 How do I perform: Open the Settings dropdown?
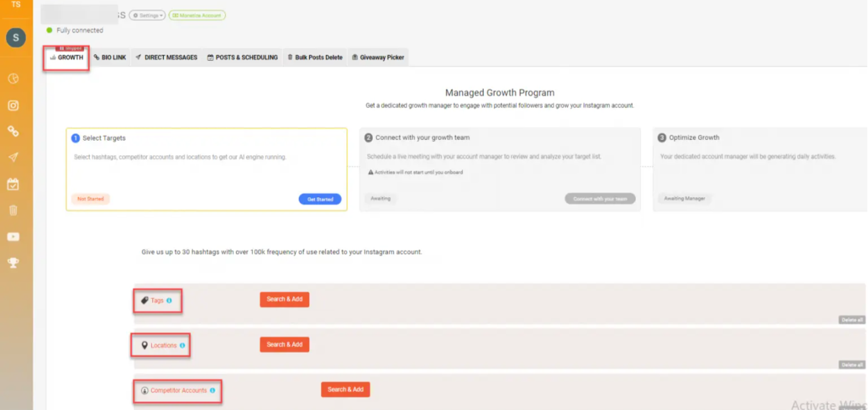click(147, 15)
